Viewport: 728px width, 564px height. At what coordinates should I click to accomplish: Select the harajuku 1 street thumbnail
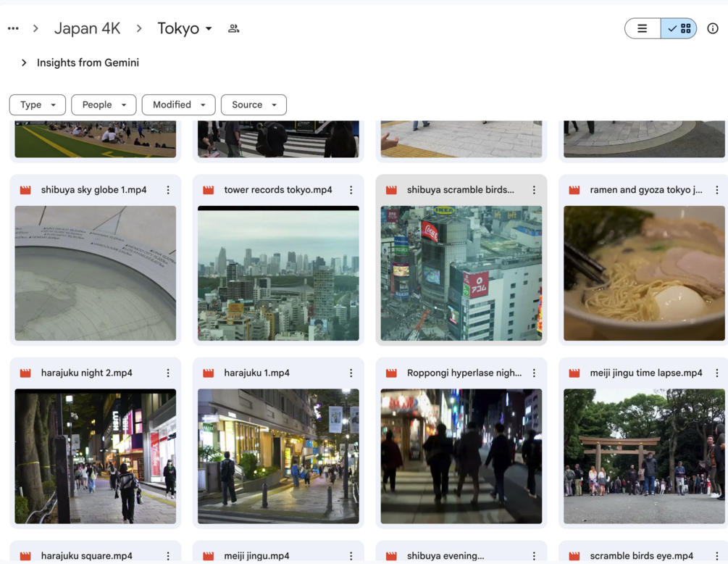(x=278, y=456)
